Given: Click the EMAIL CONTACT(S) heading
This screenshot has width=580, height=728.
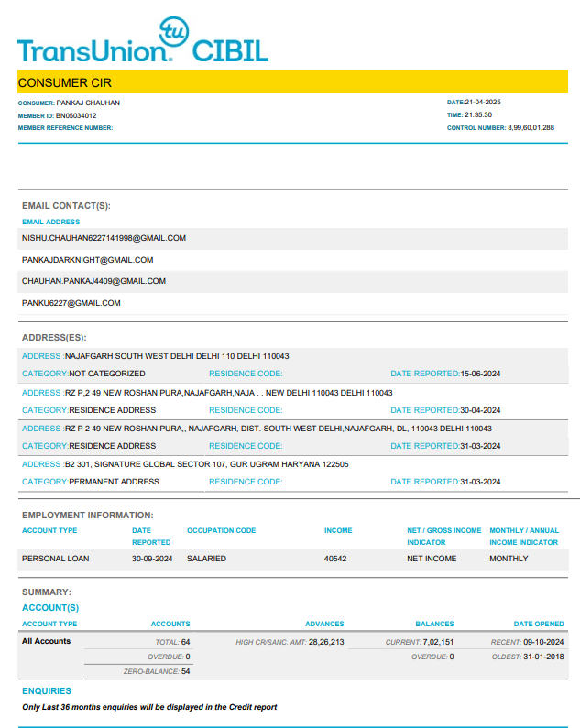Looking at the screenshot, I should 67,206.
